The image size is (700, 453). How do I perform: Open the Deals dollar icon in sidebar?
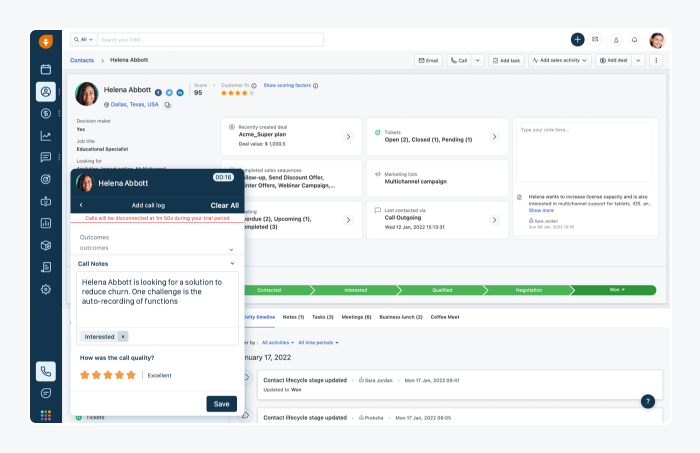(x=46, y=113)
